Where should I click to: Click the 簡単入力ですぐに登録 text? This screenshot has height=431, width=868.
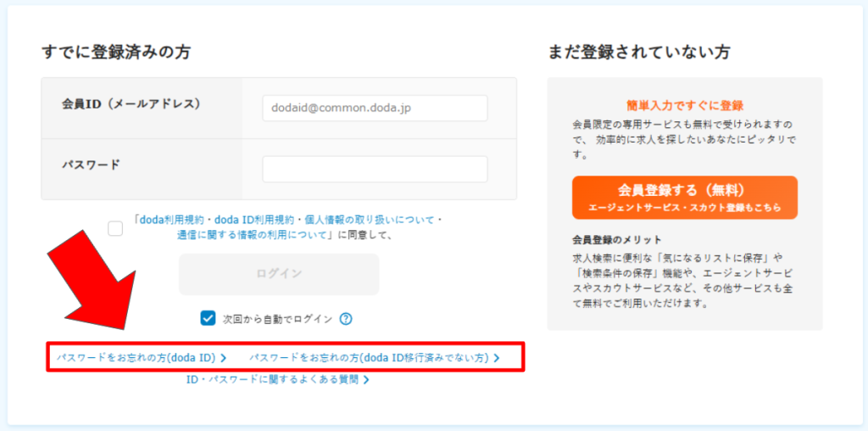[685, 106]
